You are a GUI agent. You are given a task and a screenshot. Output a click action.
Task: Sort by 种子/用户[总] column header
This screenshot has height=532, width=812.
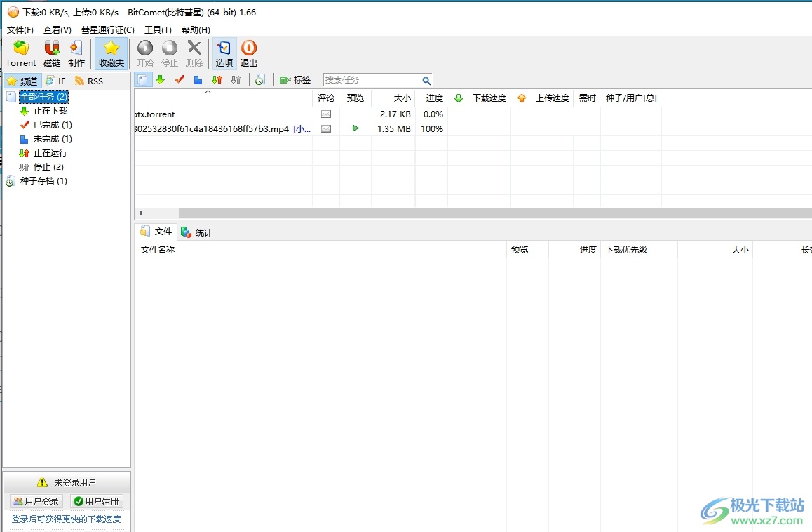[x=631, y=98]
